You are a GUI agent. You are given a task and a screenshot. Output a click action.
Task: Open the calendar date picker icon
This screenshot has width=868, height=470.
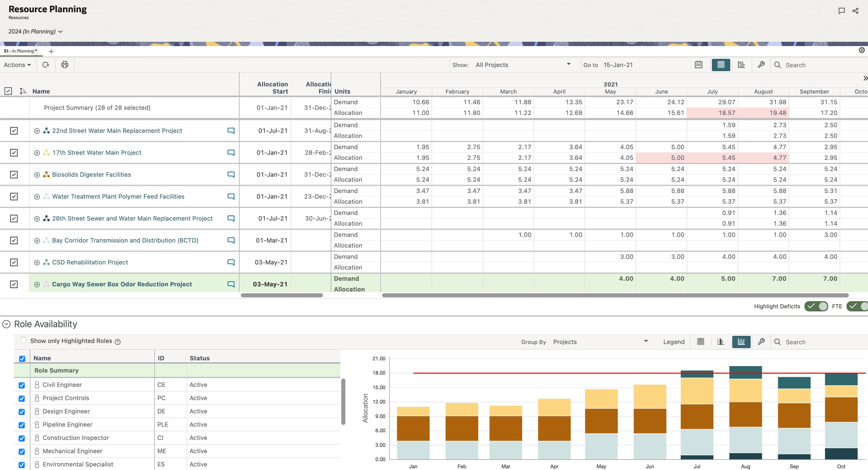coord(699,65)
